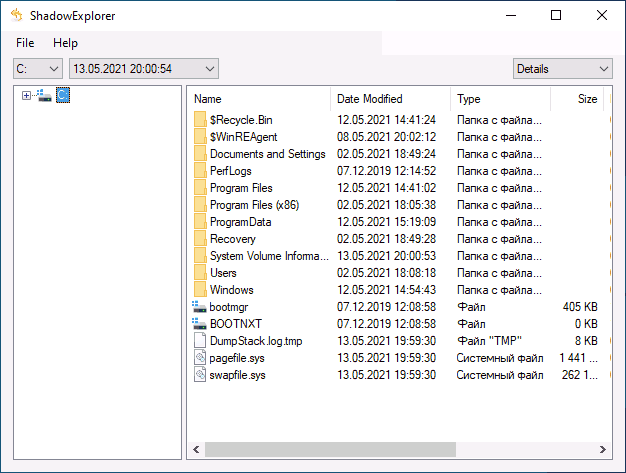Select the DumpStack.log.tmp name text
Image resolution: width=626 pixels, height=473 pixels.
(x=256, y=341)
